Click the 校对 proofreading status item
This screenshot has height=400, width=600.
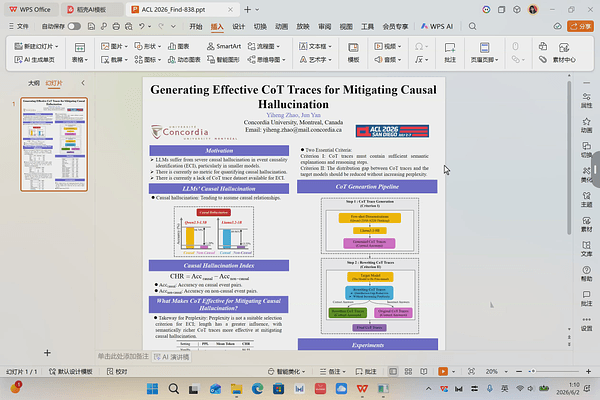pyautogui.click(x=117, y=372)
